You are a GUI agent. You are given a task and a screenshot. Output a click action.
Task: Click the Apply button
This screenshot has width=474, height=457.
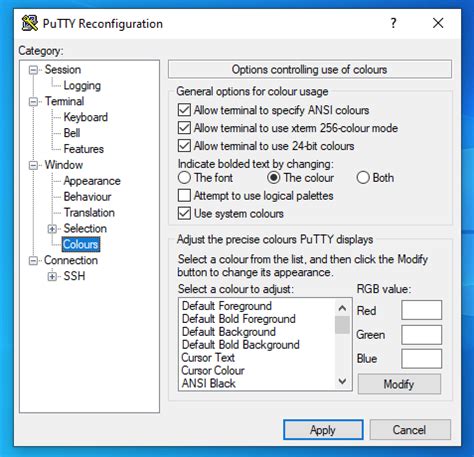click(323, 430)
